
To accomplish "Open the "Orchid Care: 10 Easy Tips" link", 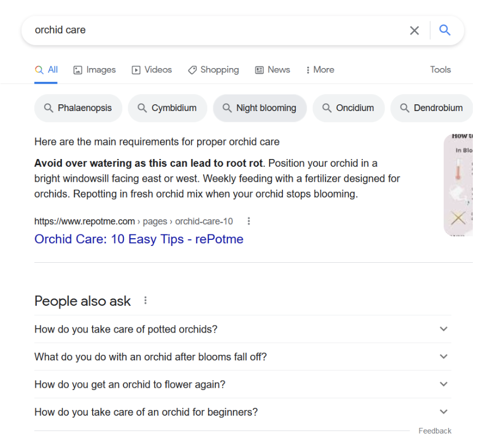I will (139, 239).
